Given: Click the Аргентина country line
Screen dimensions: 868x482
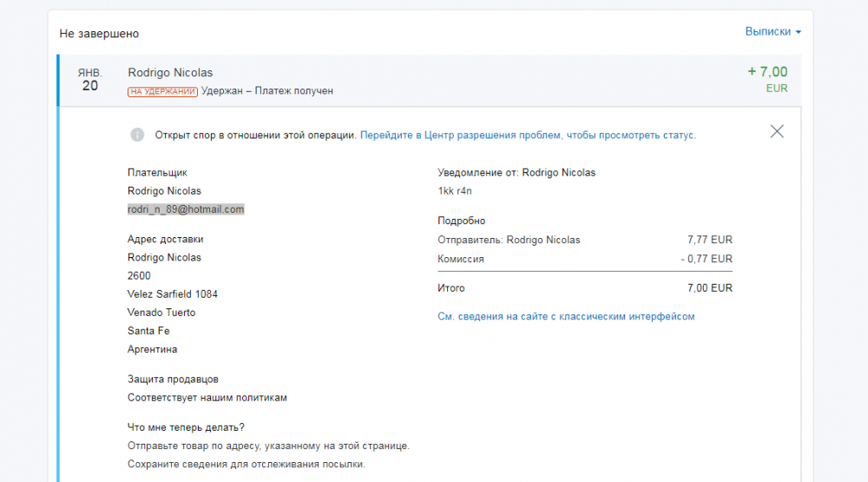Looking at the screenshot, I should (x=152, y=349).
